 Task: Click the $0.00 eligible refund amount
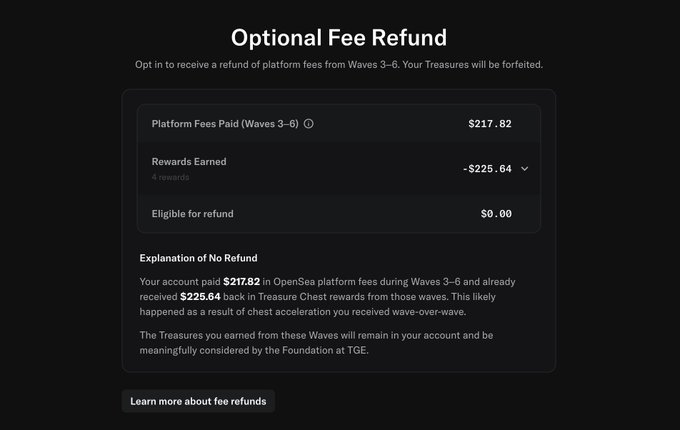[x=496, y=213]
